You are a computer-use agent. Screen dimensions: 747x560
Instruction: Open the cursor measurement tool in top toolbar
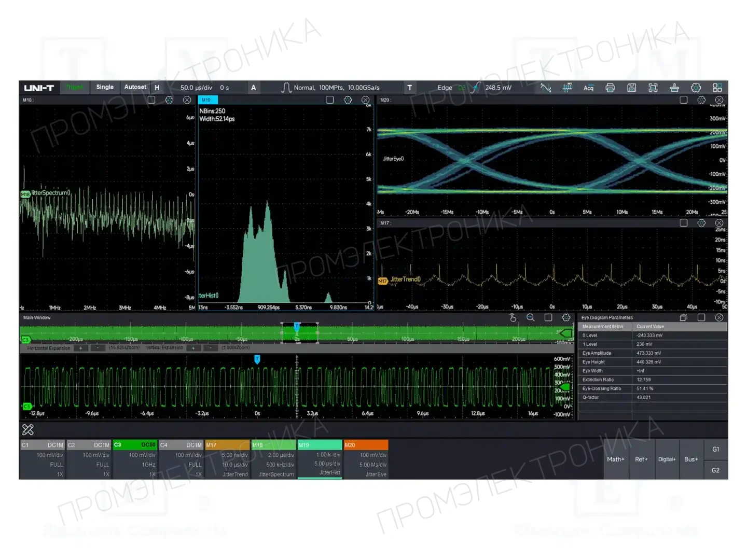pos(546,88)
